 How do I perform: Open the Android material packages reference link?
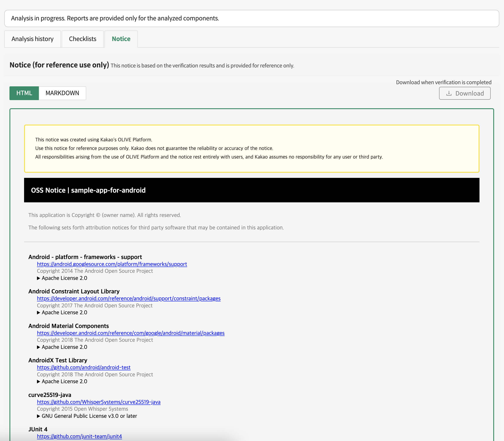131,333
